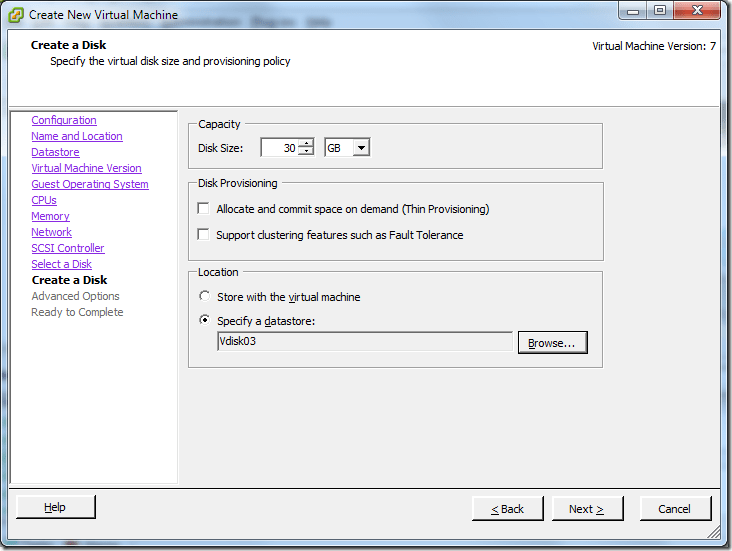Select Store with the virtual machine
This screenshot has width=732, height=551.
(x=204, y=296)
